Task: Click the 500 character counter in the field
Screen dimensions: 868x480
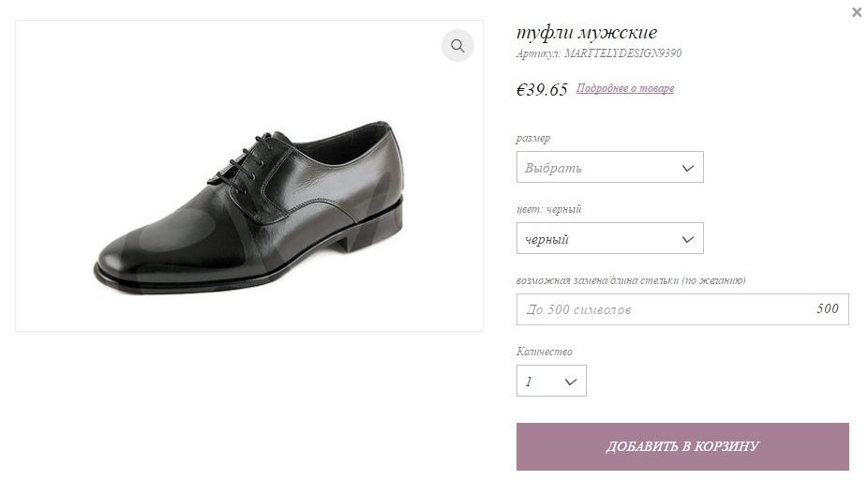Action: pos(827,309)
